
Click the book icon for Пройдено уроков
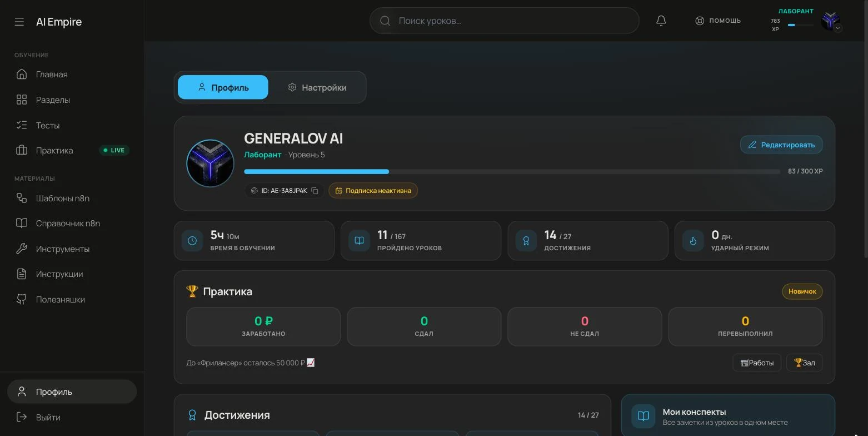click(x=359, y=241)
